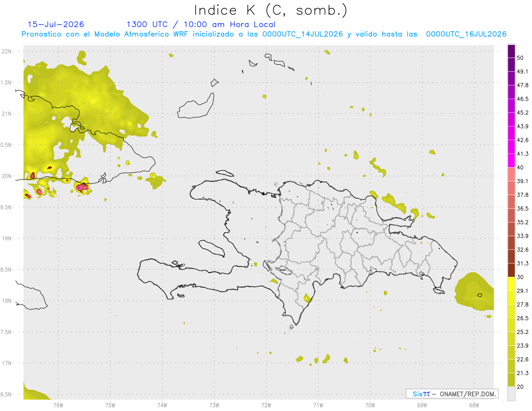
Task: Click the colorbar label '22.6'
Action: tap(523, 359)
